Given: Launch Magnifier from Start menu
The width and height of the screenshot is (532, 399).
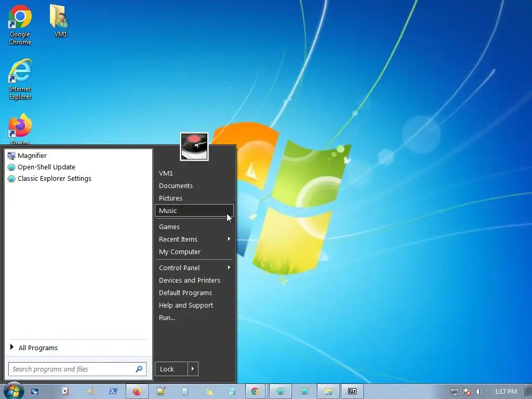Looking at the screenshot, I should click(78, 155).
